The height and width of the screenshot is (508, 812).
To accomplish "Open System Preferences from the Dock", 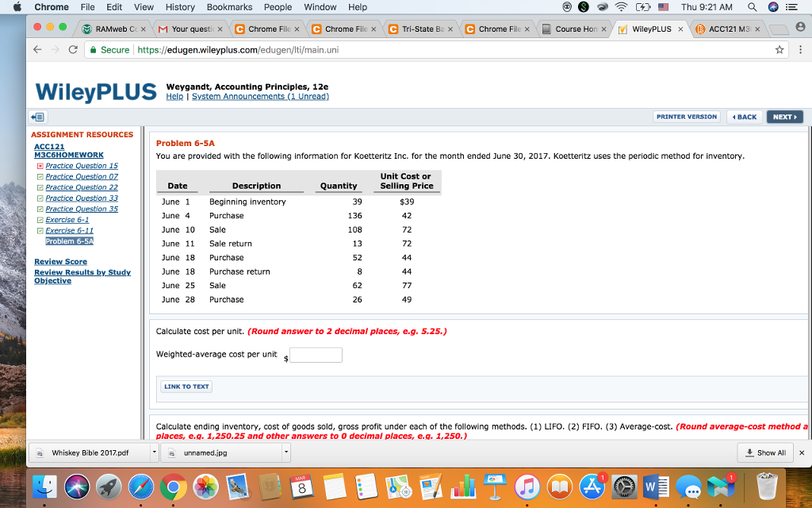I will (x=624, y=487).
